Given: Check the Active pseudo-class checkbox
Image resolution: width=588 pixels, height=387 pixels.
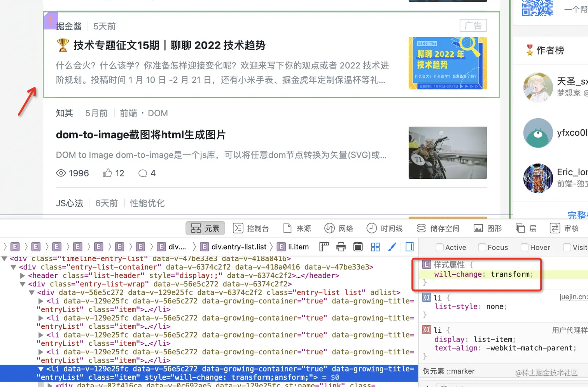Looking at the screenshot, I should click(439, 248).
